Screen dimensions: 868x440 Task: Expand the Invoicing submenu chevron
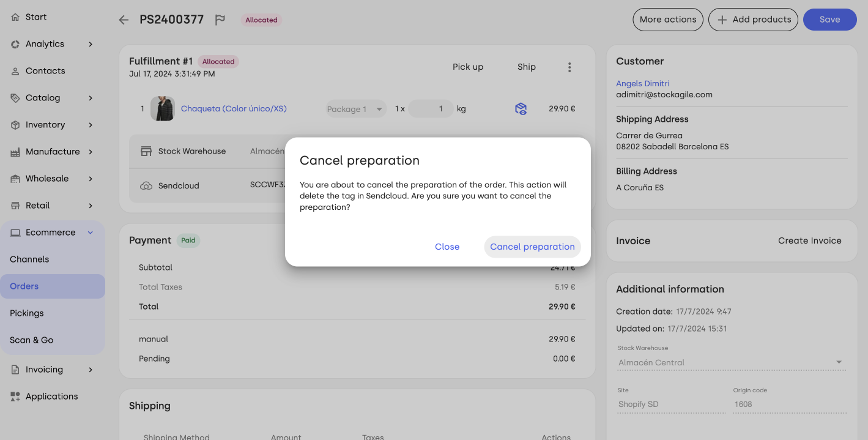[91, 370]
